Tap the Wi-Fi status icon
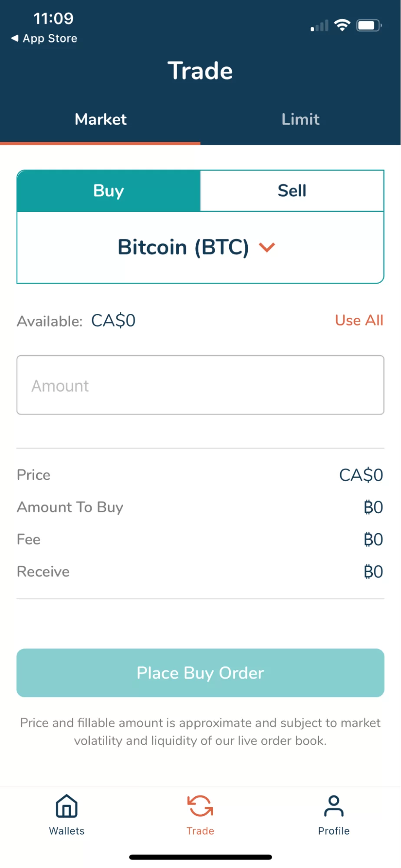Image resolution: width=401 pixels, height=868 pixels. (x=342, y=26)
